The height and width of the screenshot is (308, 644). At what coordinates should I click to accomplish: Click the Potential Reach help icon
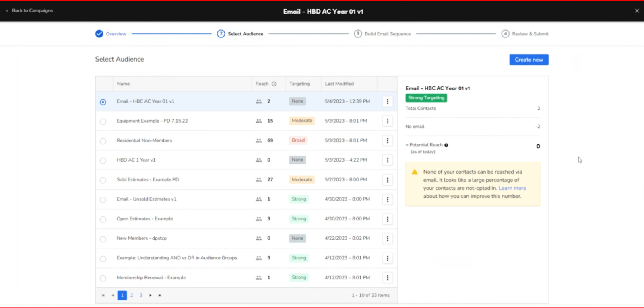(446, 145)
